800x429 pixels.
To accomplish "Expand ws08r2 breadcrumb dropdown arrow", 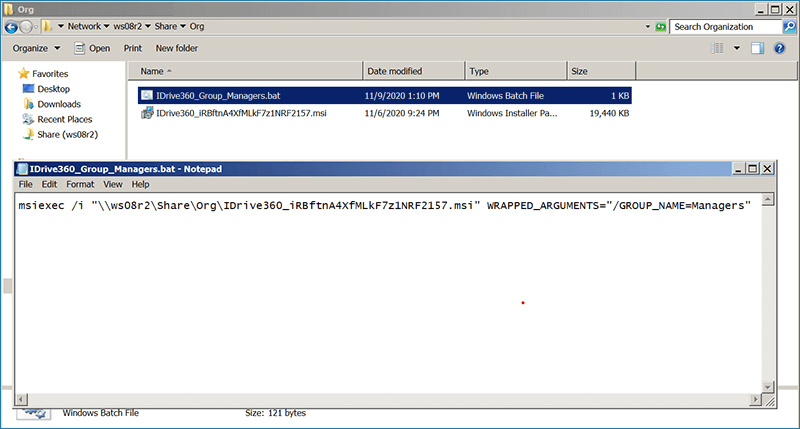I will [x=147, y=26].
